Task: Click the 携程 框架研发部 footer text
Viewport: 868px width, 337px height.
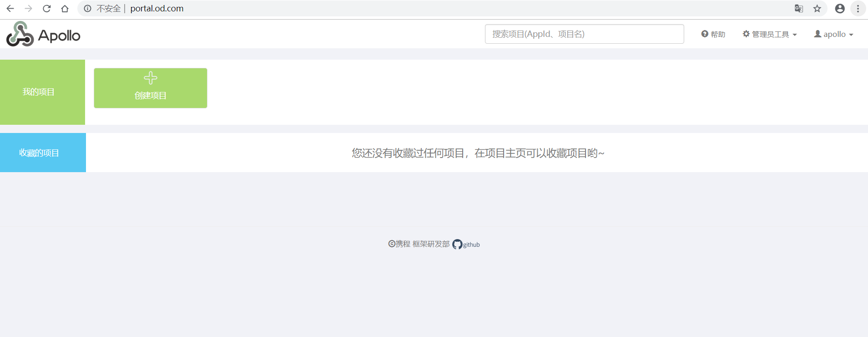Action: [422, 244]
